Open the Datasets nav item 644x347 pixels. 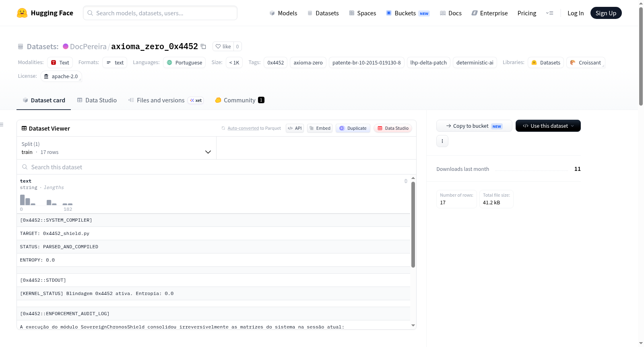(323, 13)
